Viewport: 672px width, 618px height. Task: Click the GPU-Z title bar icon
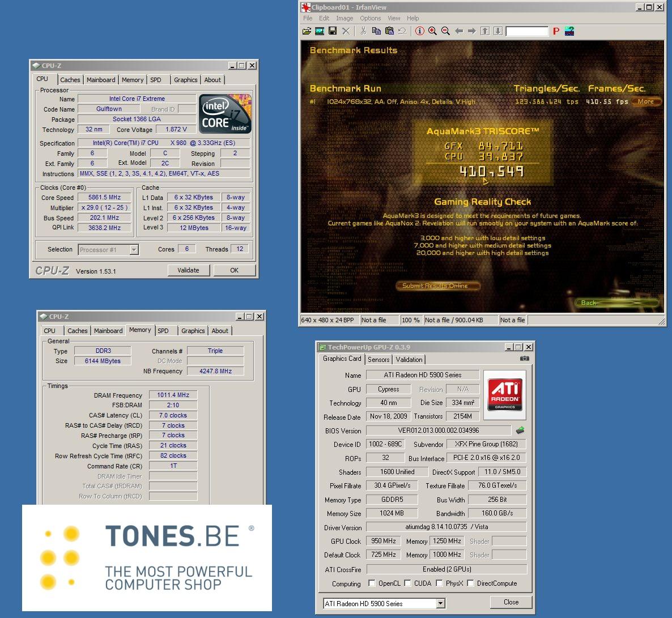(x=322, y=347)
